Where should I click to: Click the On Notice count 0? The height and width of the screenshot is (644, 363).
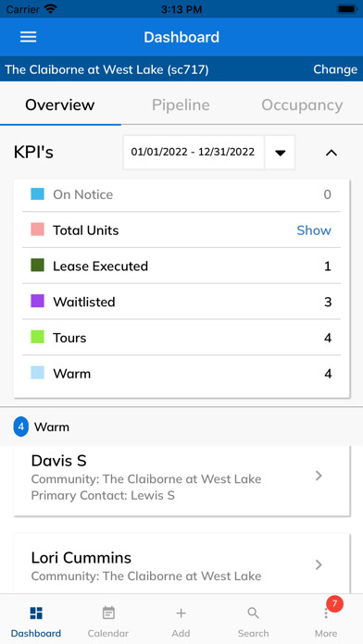point(327,194)
